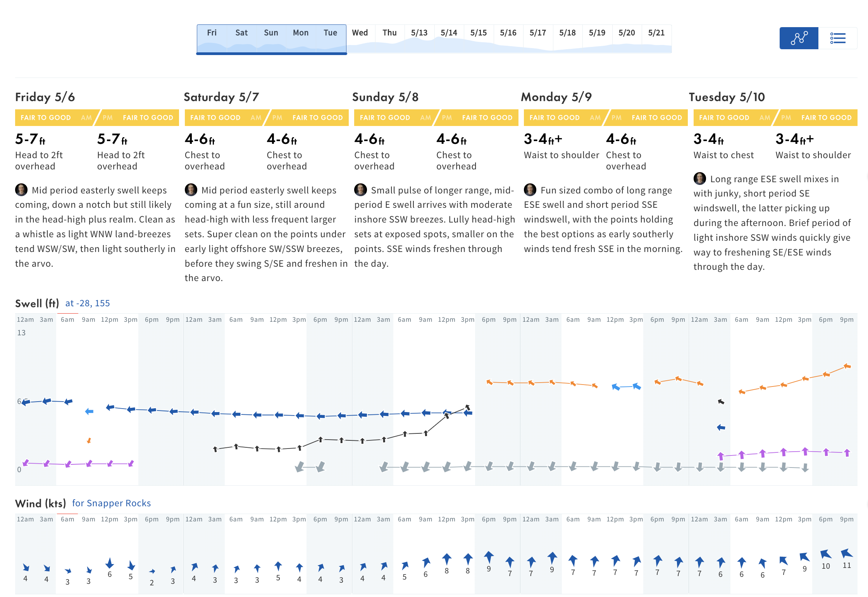Screen dimensions: 868x597
Task: Click light blue swell arrow at Friday 9am
Action: pyautogui.click(x=89, y=411)
